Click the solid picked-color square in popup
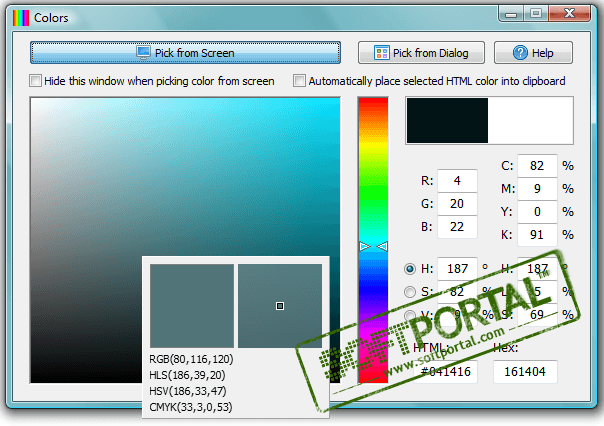 click(x=192, y=306)
